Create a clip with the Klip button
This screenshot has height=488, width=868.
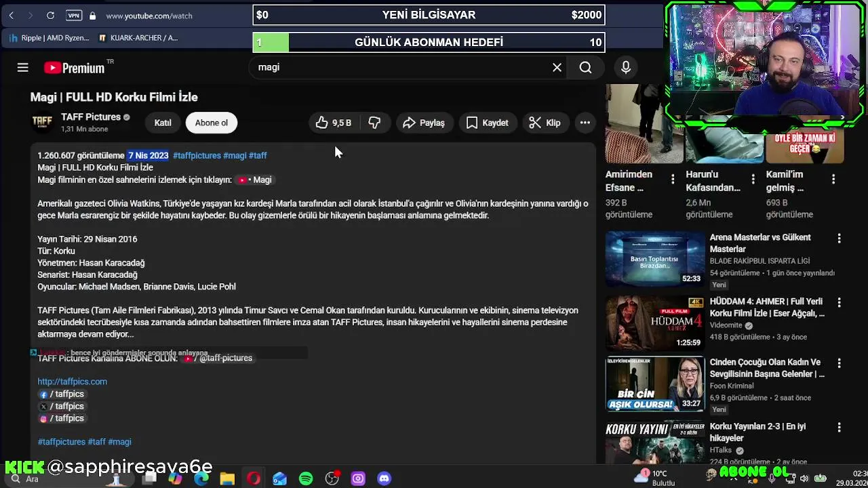tap(545, 123)
